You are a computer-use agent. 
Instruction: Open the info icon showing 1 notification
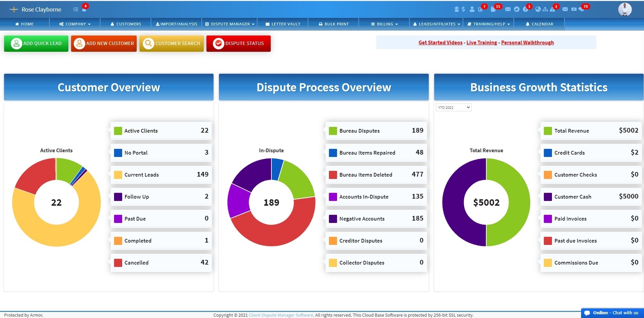coord(526,10)
